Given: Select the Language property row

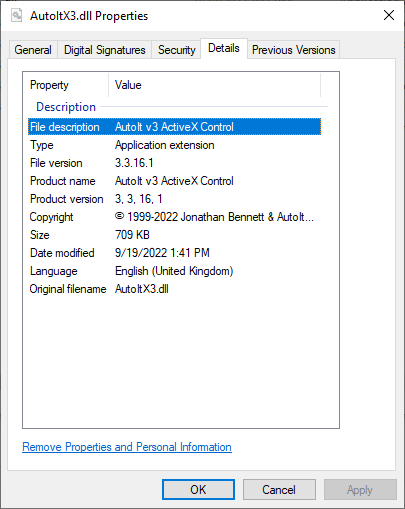Looking at the screenshot, I should tap(174, 271).
